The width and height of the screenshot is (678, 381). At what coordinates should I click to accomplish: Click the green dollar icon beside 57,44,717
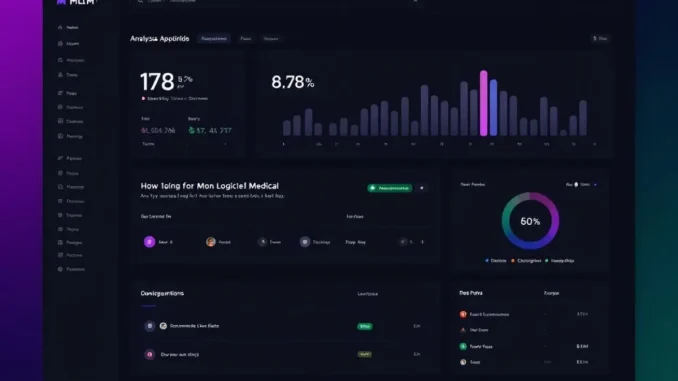pyautogui.click(x=192, y=130)
